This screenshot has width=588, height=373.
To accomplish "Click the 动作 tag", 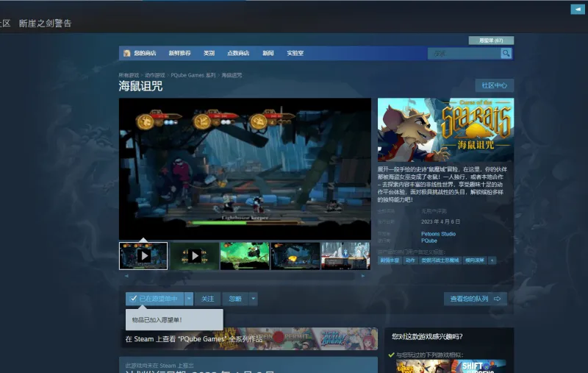I will click(410, 260).
